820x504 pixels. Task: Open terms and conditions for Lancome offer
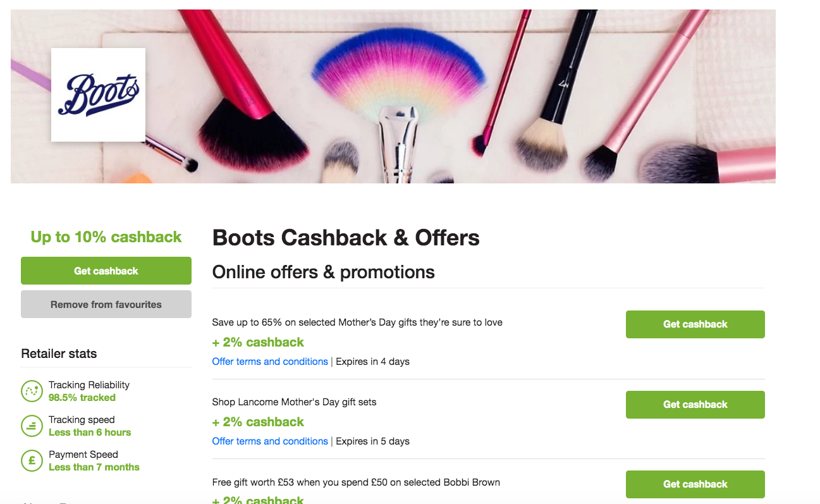[x=270, y=441]
